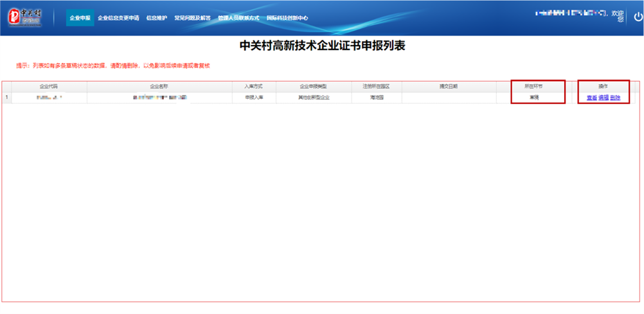Click the Zhongguancun logo in header
644x314 pixels.
(25, 17)
